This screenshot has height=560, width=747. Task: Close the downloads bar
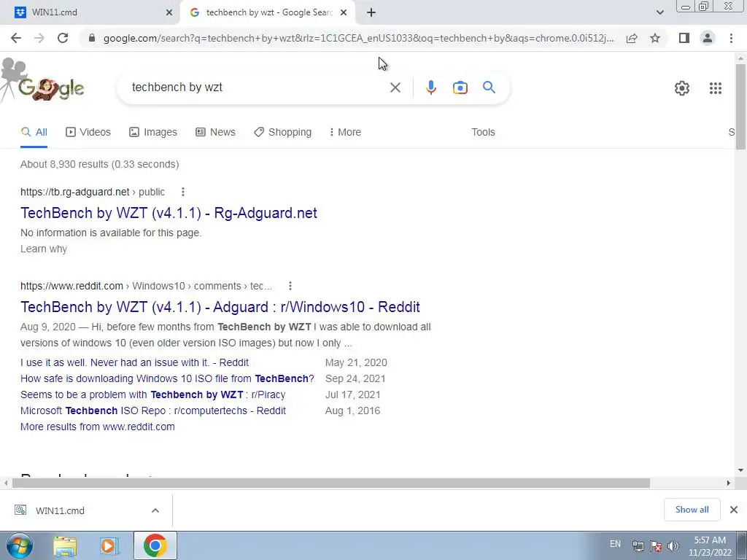tap(734, 510)
